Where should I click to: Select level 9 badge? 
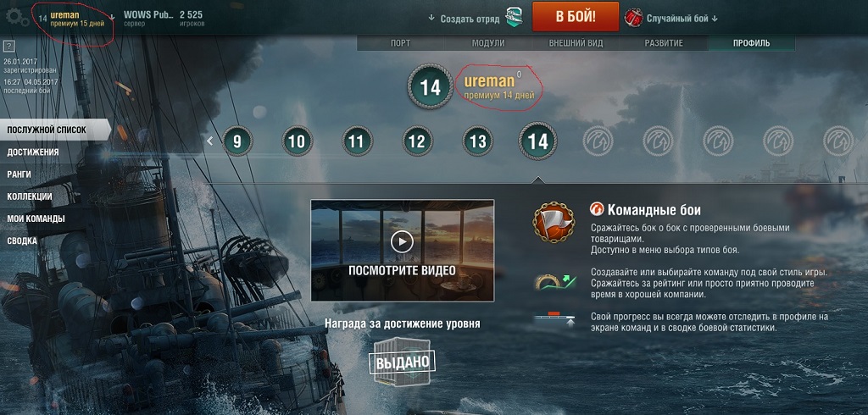tap(237, 141)
